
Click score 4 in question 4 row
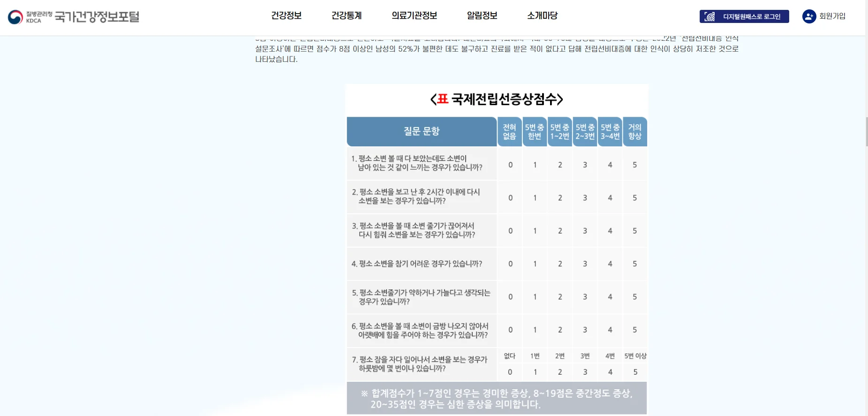[610, 264]
